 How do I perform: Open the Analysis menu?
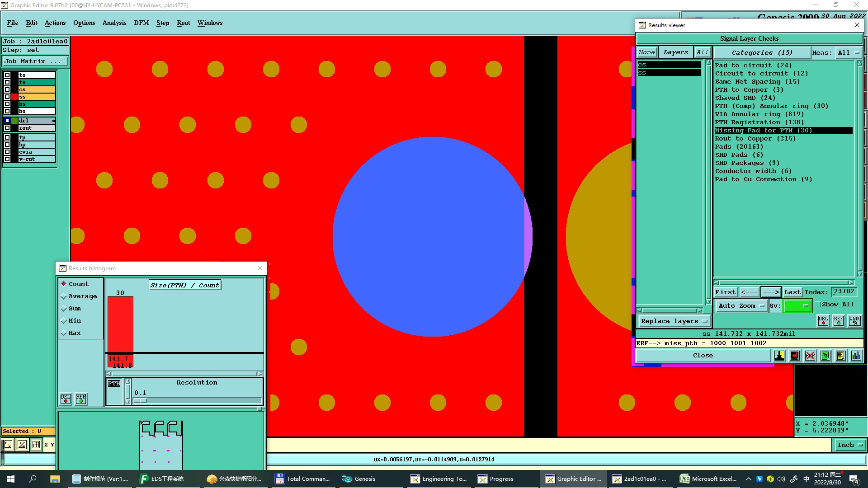click(x=114, y=23)
